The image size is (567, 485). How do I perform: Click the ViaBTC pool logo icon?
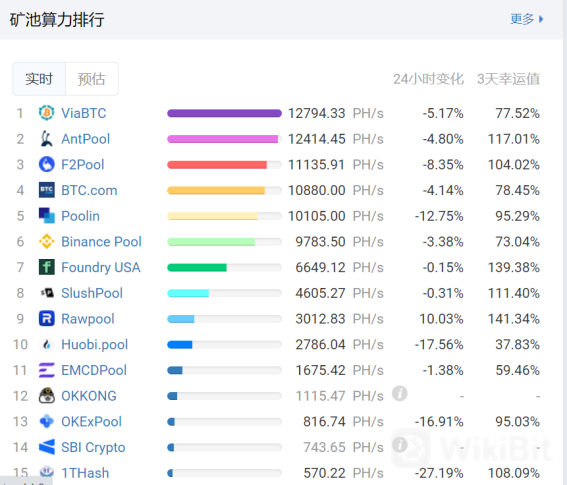(x=47, y=113)
